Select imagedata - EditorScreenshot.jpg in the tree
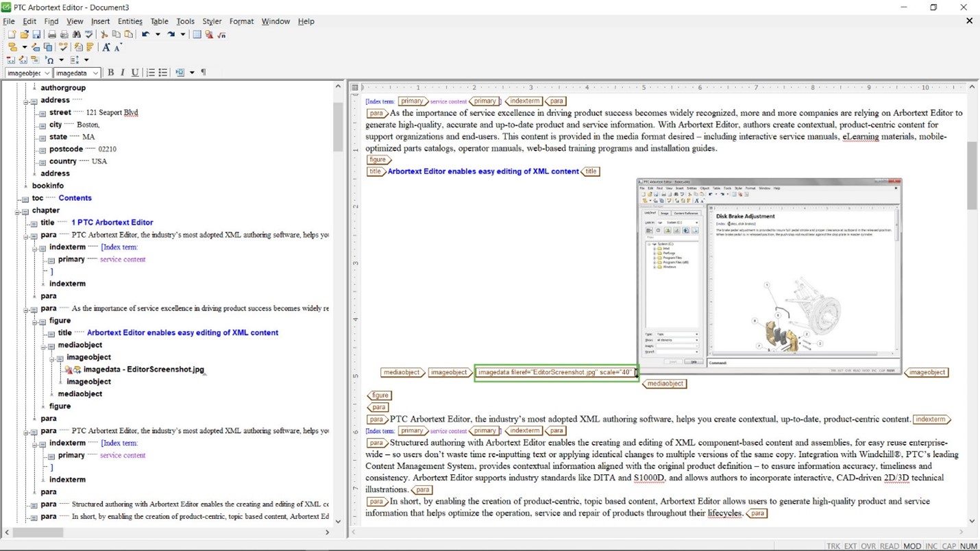Screen dimensions: 980x551 144,369
